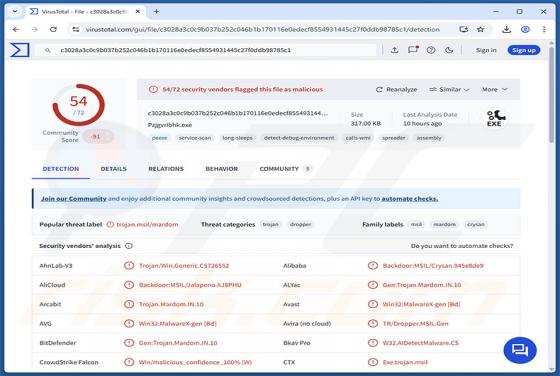Click the Backdoor:MSIL/Crysan detection text
Image resolution: width=560 pixels, height=376 pixels.
click(x=433, y=266)
